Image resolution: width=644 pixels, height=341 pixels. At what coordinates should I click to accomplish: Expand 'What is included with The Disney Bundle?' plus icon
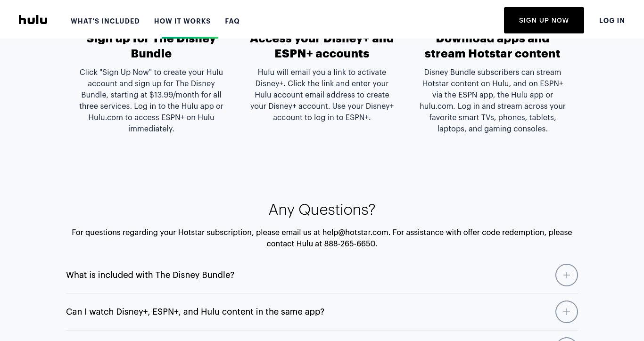point(567,275)
